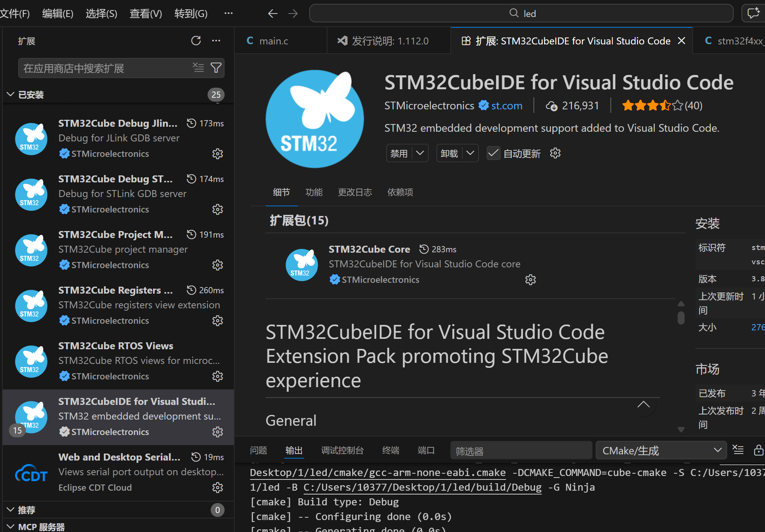Screen dimensions: 765x532
Task: Open the CMake/Build output channel dropdown
Action: click(661, 450)
